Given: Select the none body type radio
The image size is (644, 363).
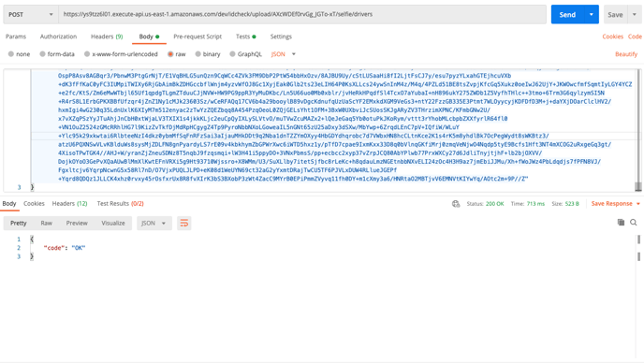Looking at the screenshot, I should 11,53.
